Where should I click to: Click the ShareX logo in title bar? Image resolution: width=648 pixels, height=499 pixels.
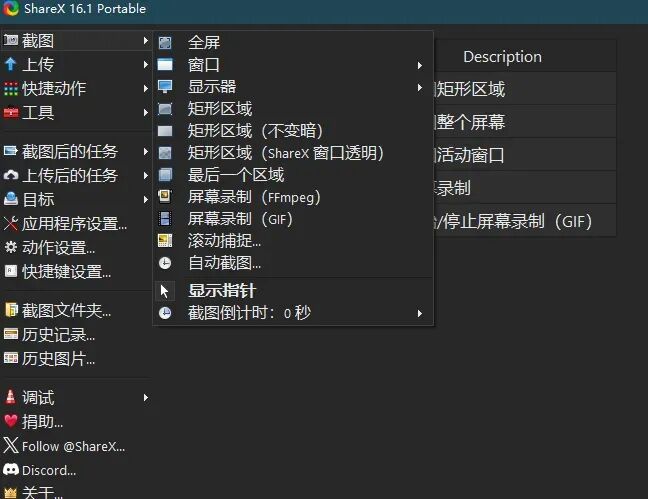(x=11, y=8)
